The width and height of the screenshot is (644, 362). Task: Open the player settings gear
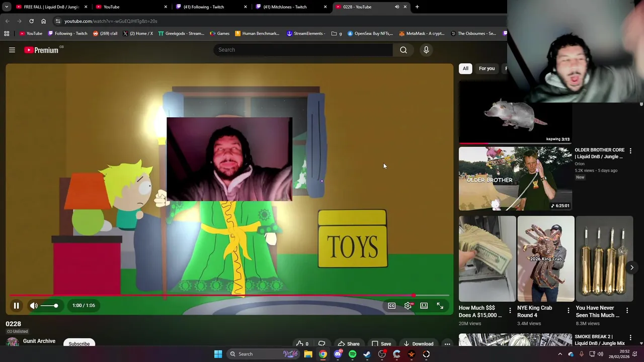408,305
